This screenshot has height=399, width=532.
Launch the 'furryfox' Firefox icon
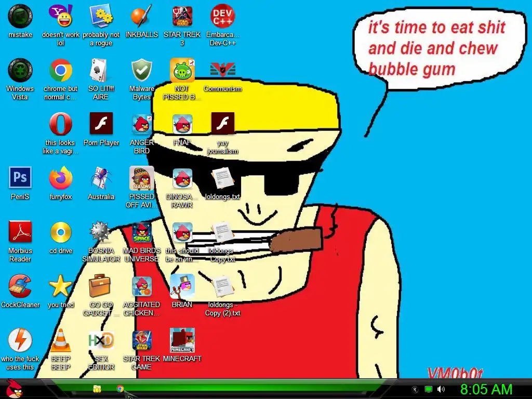click(x=60, y=178)
